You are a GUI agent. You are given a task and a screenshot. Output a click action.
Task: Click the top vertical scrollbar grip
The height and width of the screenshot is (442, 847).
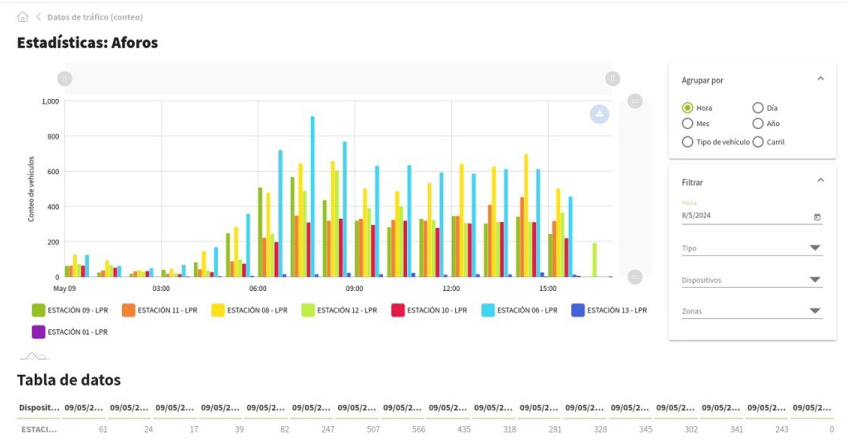pos(634,101)
